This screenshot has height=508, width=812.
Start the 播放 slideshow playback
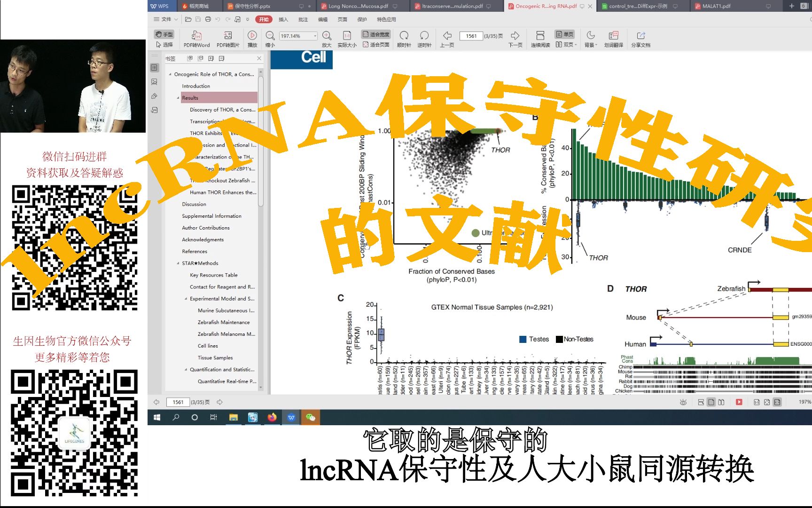(252, 40)
